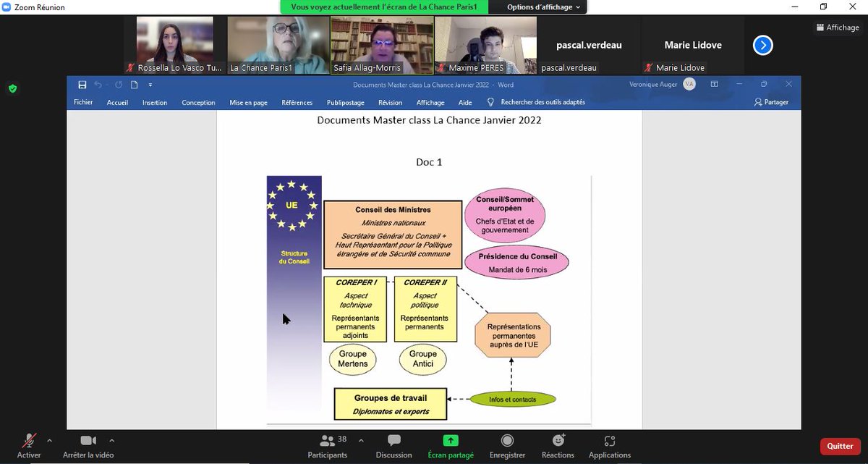
Task: Click the document title 'Documents Master class La Chance Janvier 2022'
Action: tap(429, 119)
